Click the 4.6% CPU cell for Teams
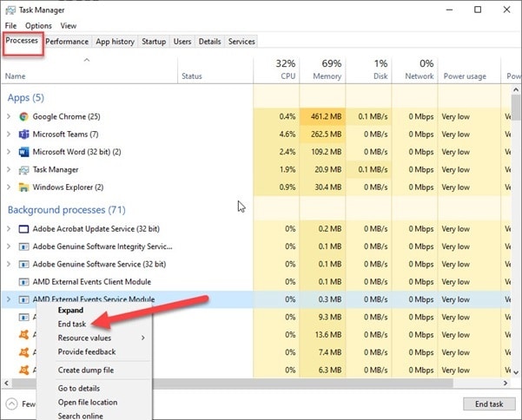 tap(276, 135)
